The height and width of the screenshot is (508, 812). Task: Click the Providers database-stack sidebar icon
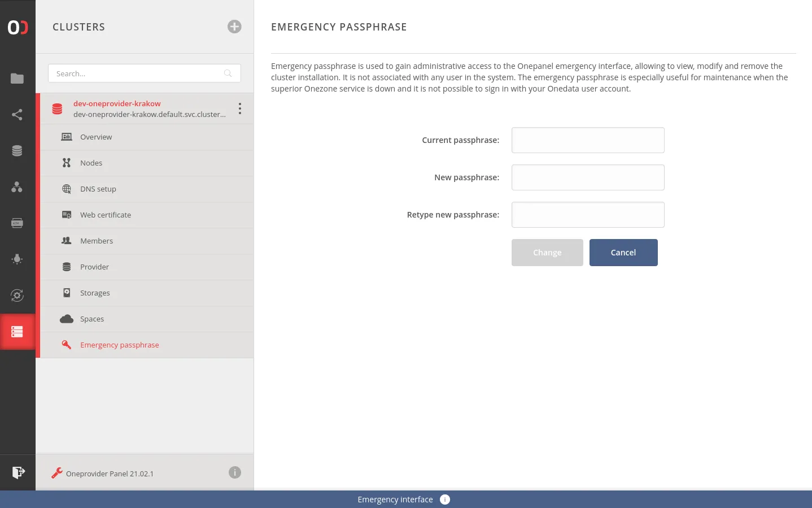(17, 150)
